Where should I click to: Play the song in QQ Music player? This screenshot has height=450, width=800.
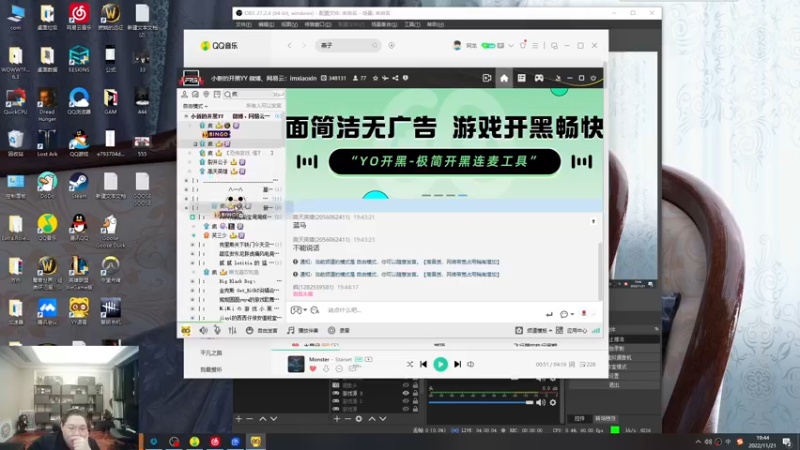point(440,364)
